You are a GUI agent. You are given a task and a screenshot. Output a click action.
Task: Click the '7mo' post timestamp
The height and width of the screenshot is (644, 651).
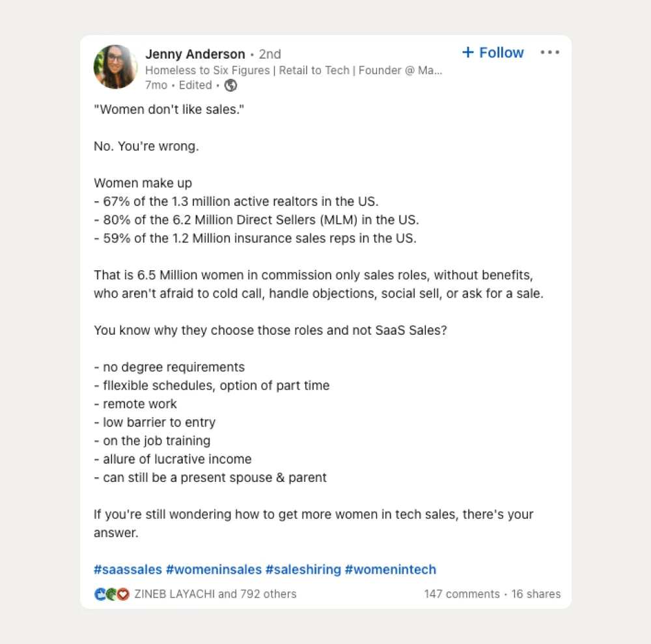156,85
